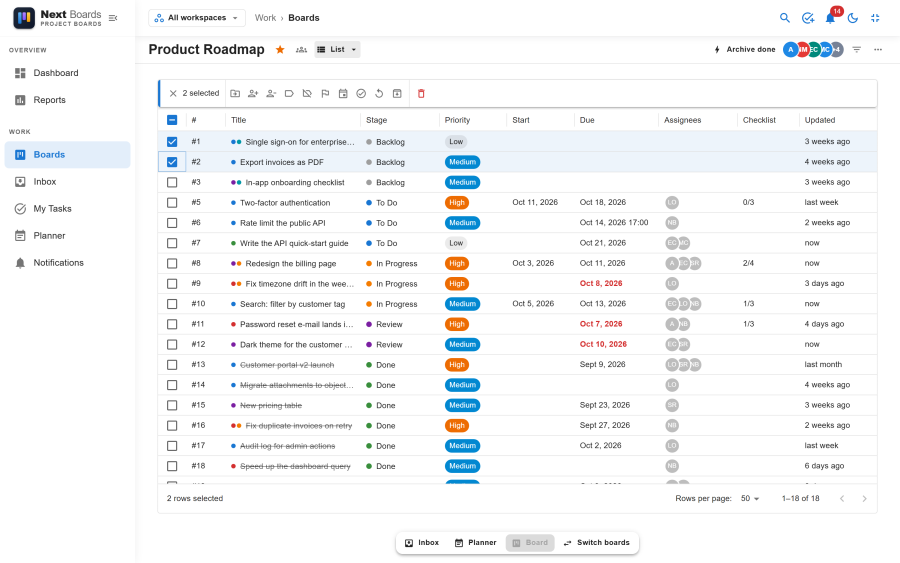900x563 pixels.
Task: Star the Product Roadmap board
Action: click(x=280, y=49)
